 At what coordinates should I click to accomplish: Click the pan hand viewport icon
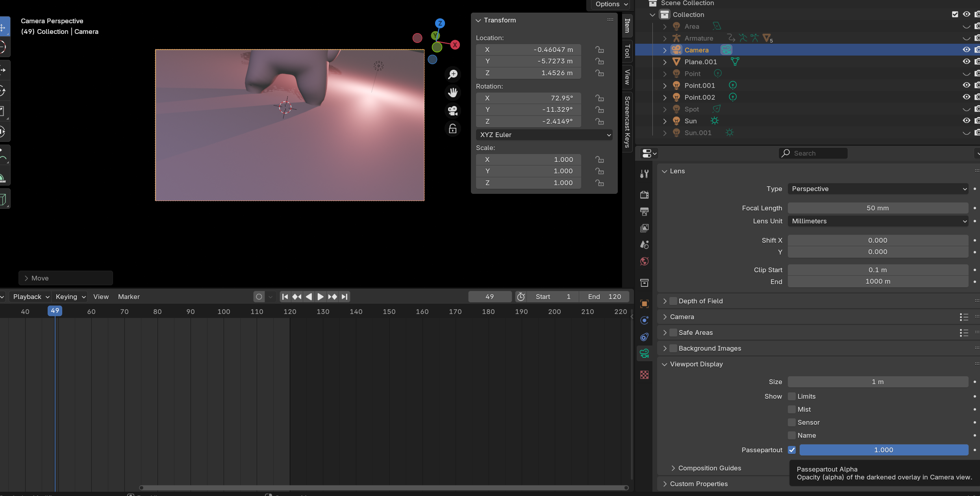tap(453, 93)
